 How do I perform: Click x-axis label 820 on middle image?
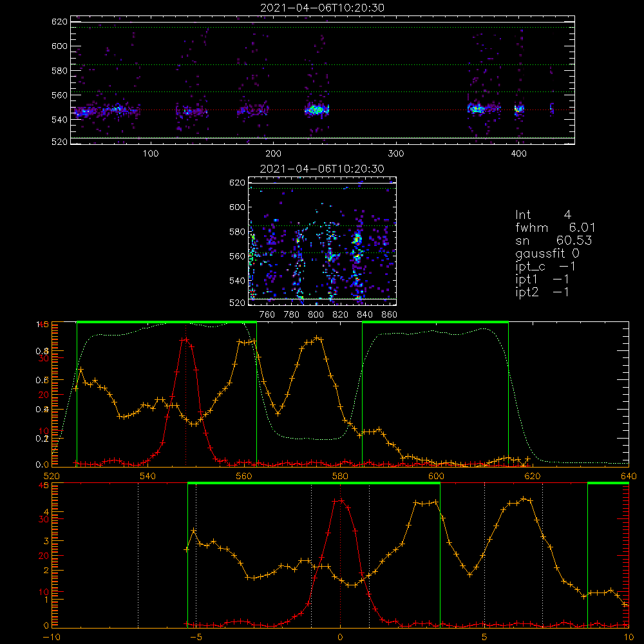(x=341, y=315)
